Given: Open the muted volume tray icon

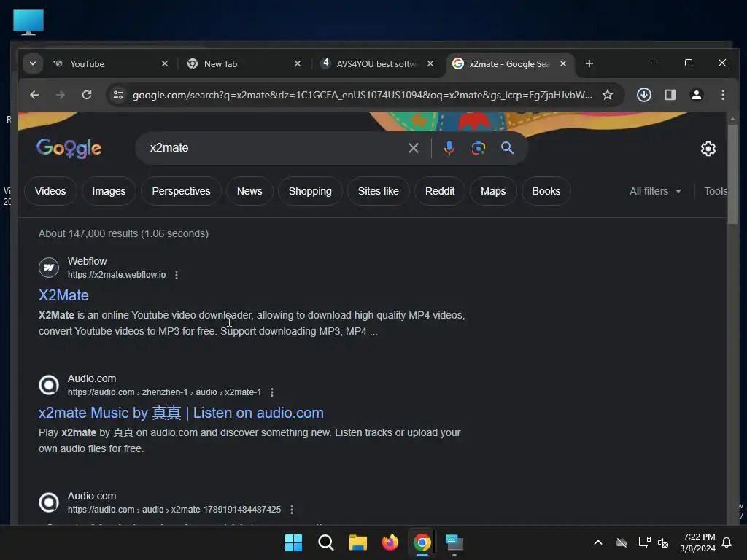Looking at the screenshot, I should (x=663, y=542).
